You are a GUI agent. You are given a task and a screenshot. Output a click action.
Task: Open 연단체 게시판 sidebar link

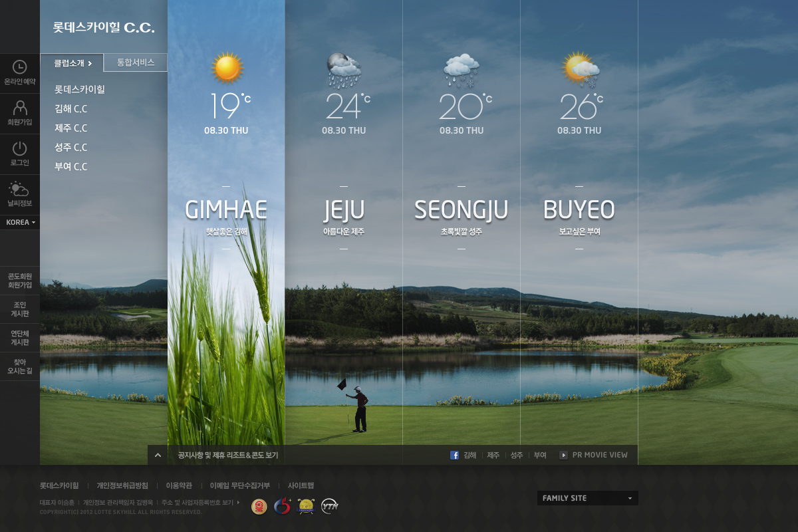tap(20, 338)
